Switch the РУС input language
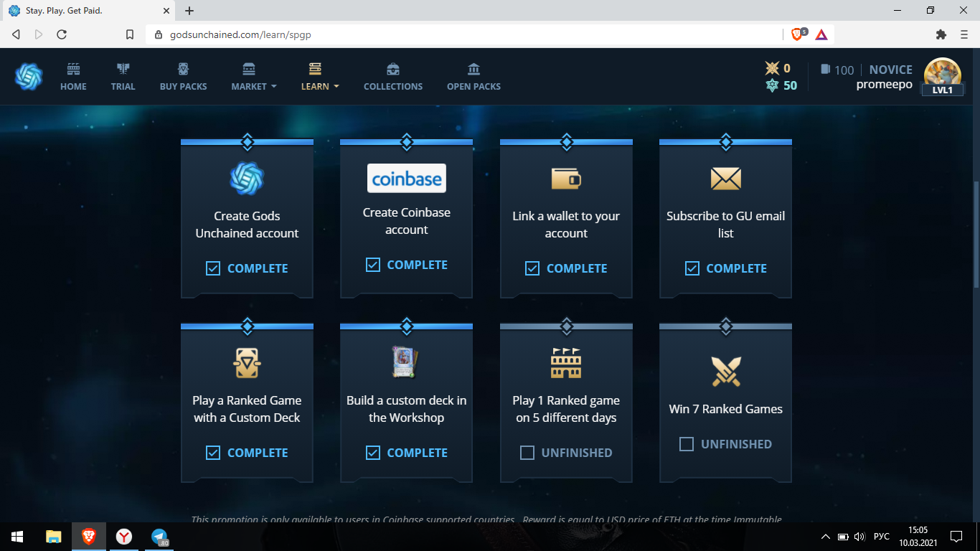Image resolution: width=980 pixels, height=551 pixels. click(x=882, y=537)
